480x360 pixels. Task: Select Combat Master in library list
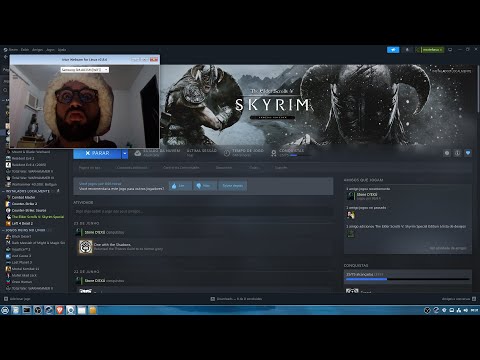[x=23, y=198]
